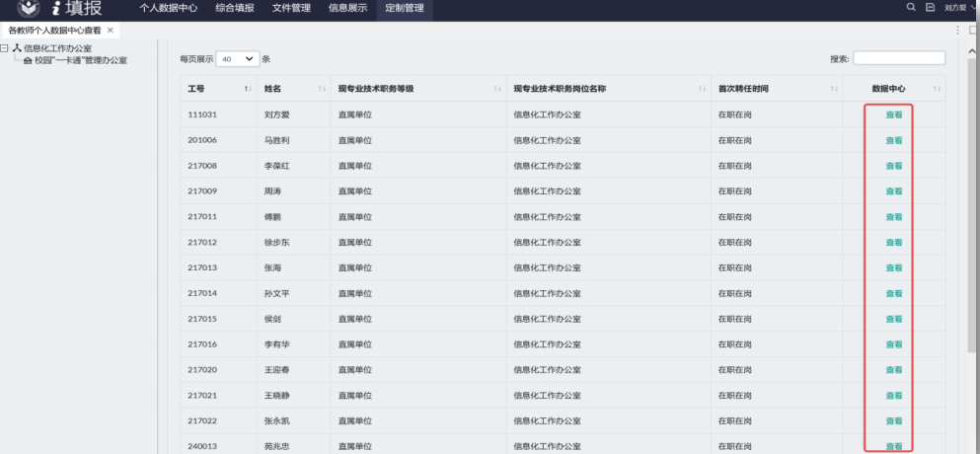Viewport: 980px width, 454px height.
Task: Sort table by 工号 column sort icon
Action: pos(248,89)
